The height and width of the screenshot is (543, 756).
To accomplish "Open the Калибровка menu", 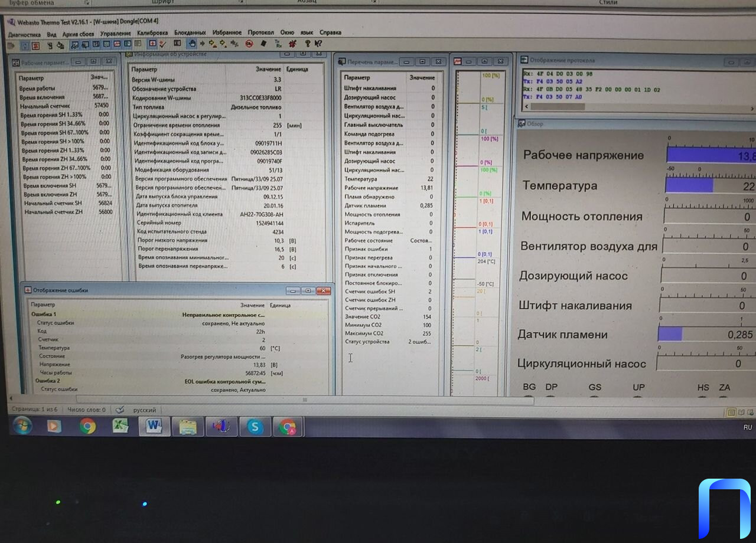I will [x=153, y=33].
